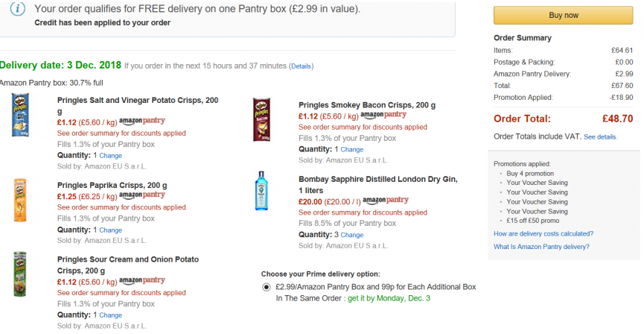644x334 pixels.
Task: Open Pringles Paprika Crisps product image
Action: pos(20,201)
